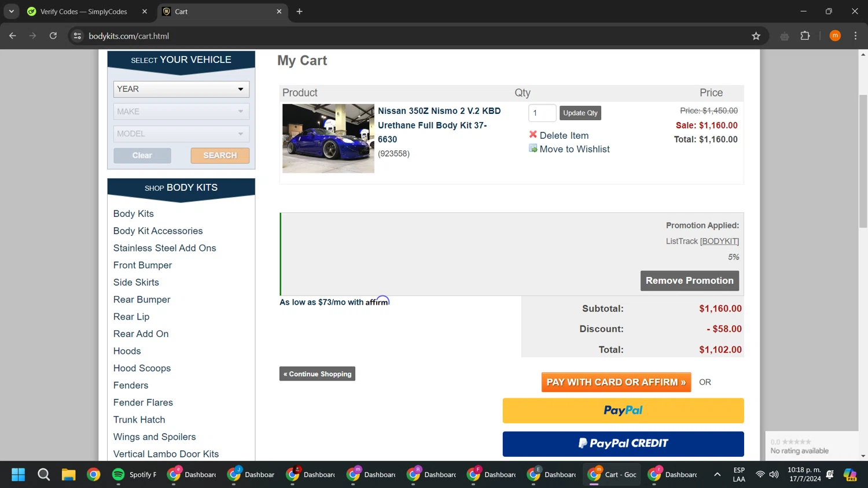Open the Rear Lip category

click(131, 317)
